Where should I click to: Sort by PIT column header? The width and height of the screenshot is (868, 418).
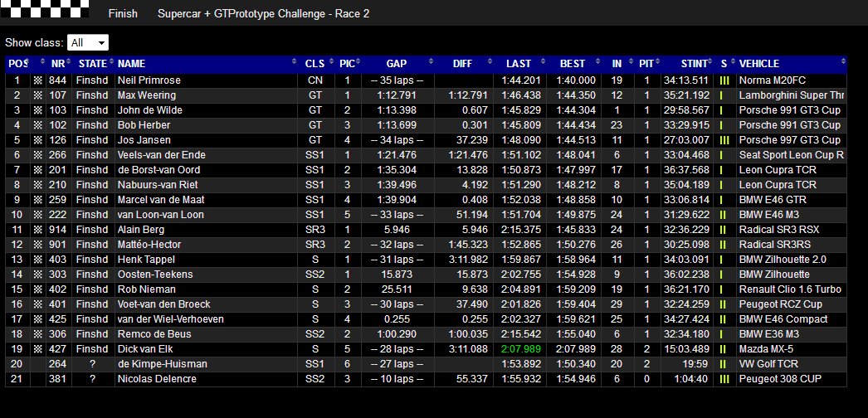646,64
